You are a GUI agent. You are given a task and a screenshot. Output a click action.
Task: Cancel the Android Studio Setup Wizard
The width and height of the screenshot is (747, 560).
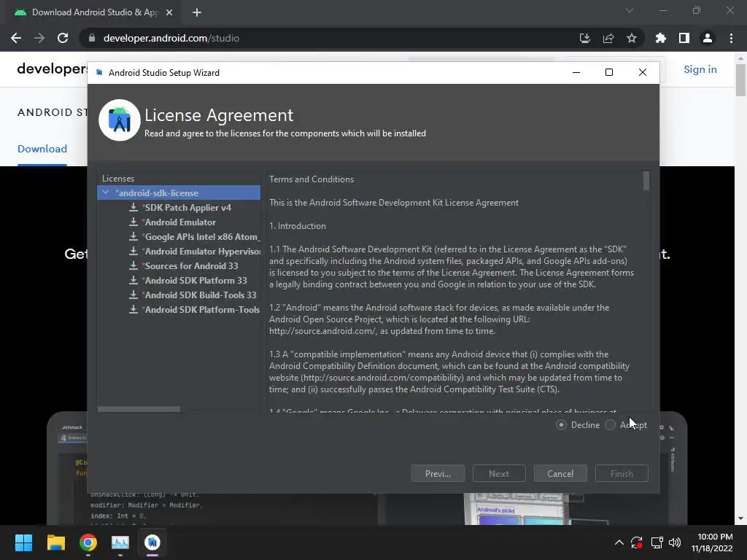click(x=560, y=474)
